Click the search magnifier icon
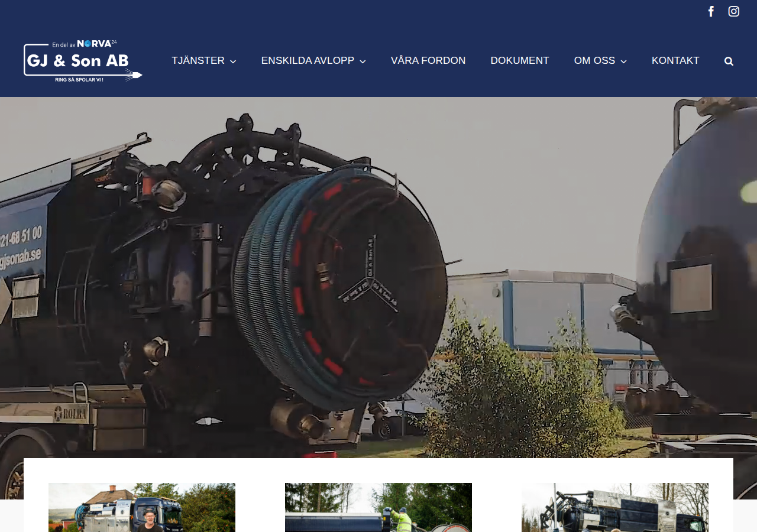The height and width of the screenshot is (532, 757). 729,61
